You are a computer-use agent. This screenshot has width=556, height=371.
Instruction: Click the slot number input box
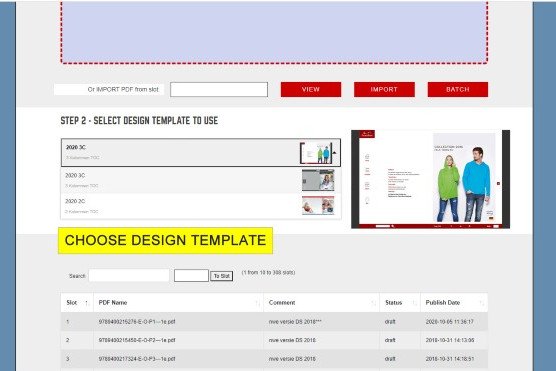191,276
